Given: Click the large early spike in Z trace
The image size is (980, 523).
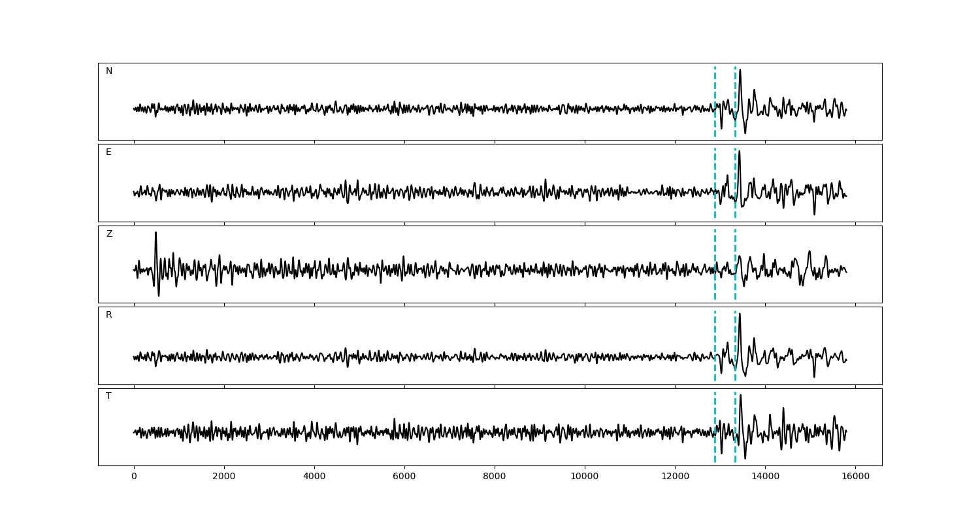Looking at the screenshot, I should point(155,234).
